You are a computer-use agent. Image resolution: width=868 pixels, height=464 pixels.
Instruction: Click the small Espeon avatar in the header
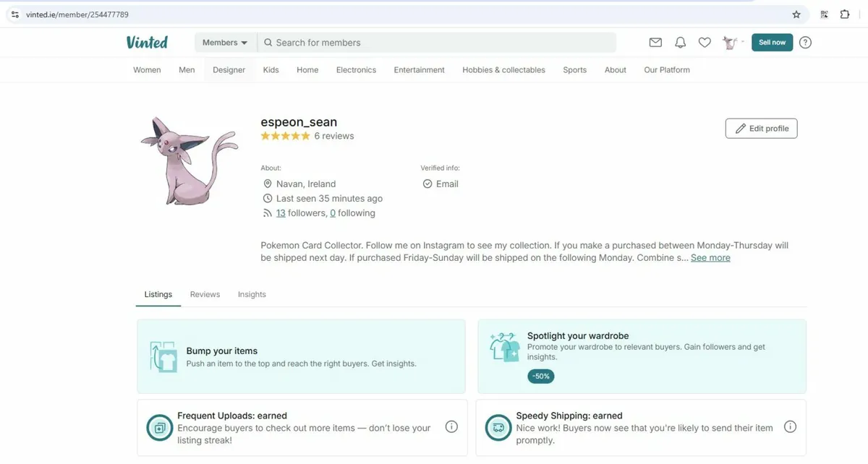point(729,43)
